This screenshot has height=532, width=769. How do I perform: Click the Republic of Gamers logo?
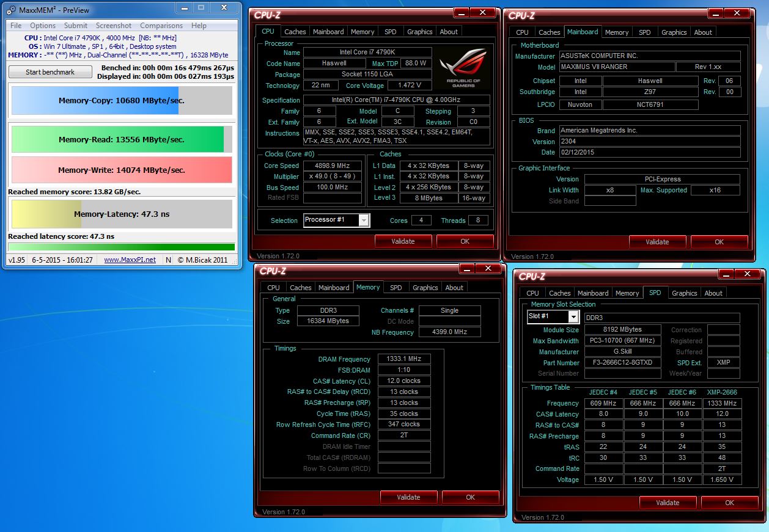click(463, 67)
